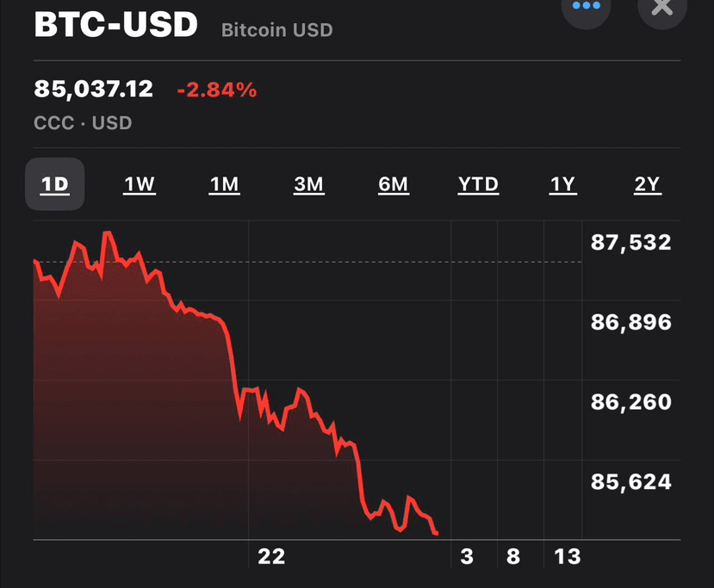Open the 6M chart range
The image size is (714, 588).
coord(394,183)
